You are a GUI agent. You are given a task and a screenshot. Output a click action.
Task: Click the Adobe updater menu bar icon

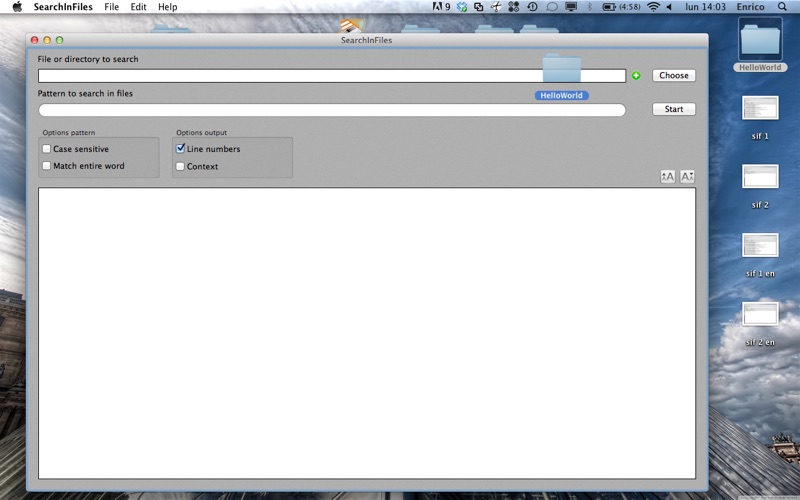point(441,7)
